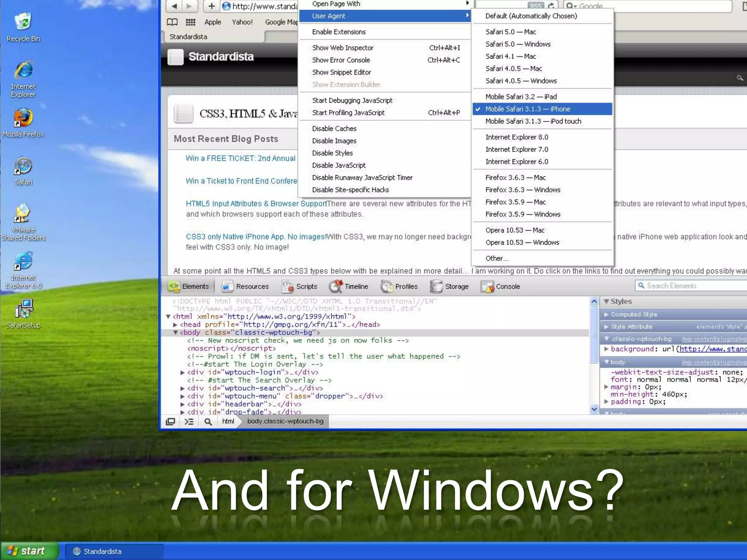Open the Profiles inspector panel
This screenshot has width=747, height=560.
(x=399, y=287)
